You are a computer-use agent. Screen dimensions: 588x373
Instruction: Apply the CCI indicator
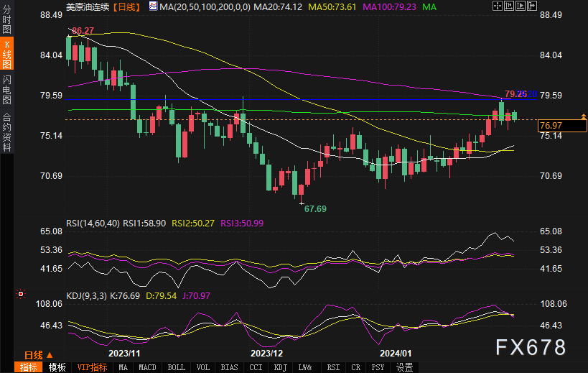point(256,367)
